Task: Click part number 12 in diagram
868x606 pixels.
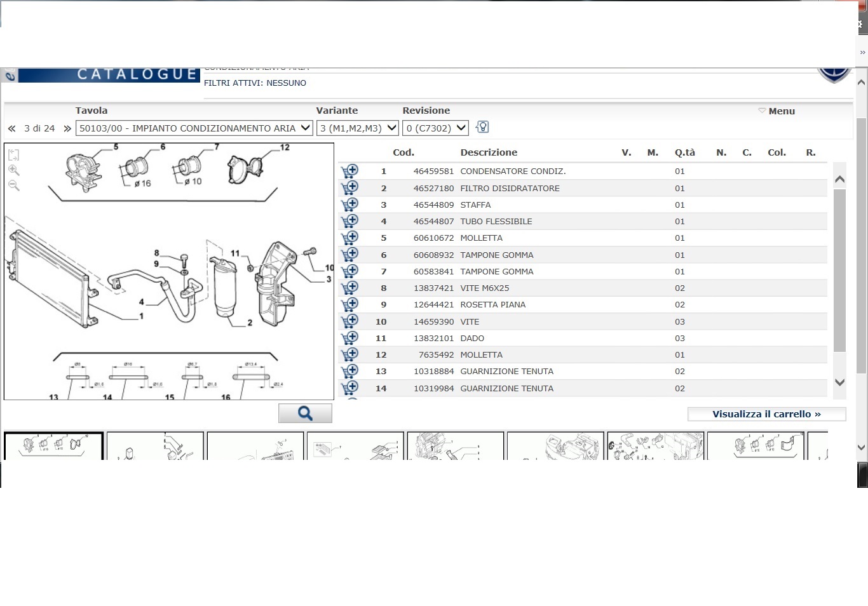Action: point(285,147)
